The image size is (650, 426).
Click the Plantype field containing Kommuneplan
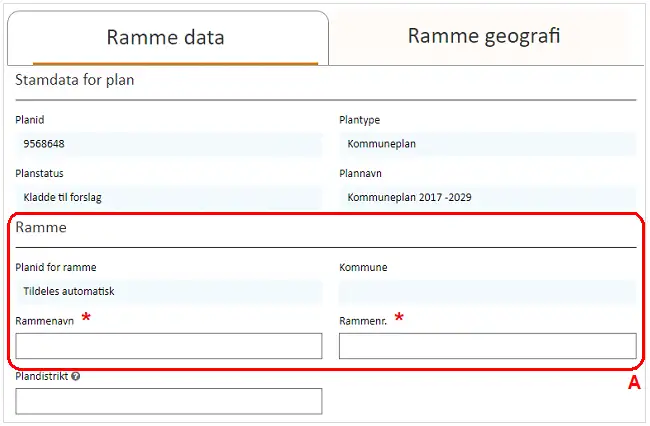point(487,143)
